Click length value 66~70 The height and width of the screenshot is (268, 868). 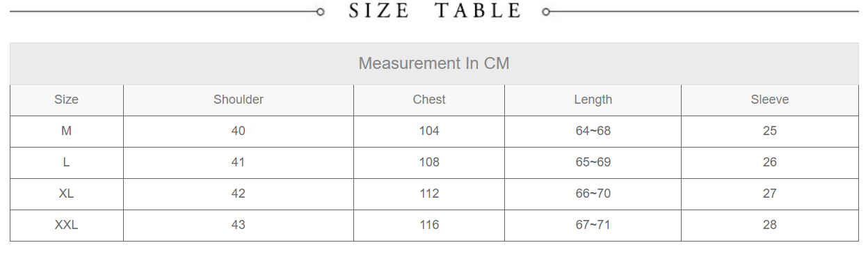coord(593,194)
